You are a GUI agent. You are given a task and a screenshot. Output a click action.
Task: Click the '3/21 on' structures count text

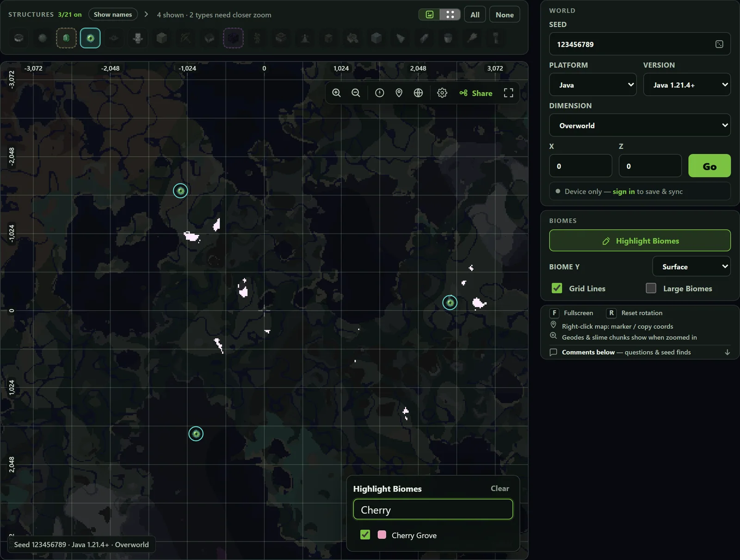70,14
